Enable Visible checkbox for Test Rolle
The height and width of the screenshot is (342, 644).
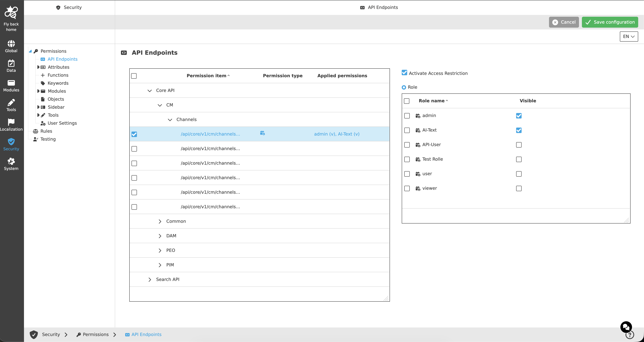[x=519, y=159]
